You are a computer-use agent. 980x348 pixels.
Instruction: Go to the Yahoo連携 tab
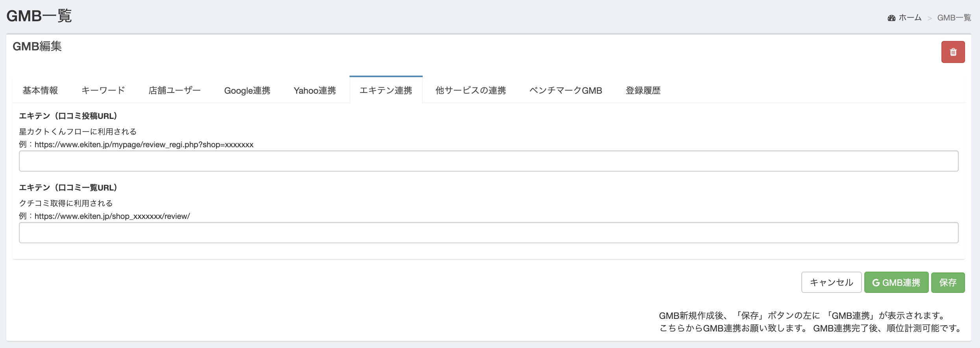point(315,91)
